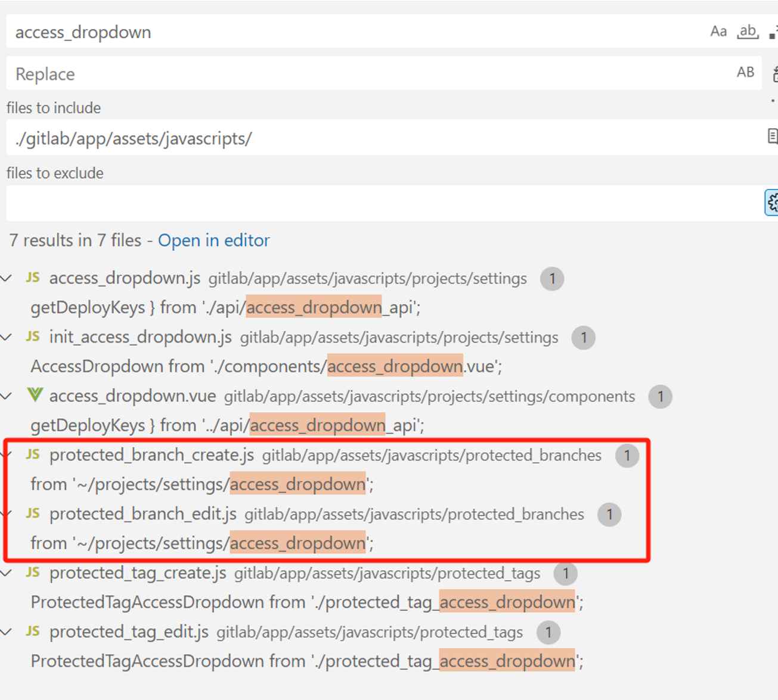Screen dimensions: 778x700
Task: Open protected_tag_edit.js file result
Action: tap(129, 632)
